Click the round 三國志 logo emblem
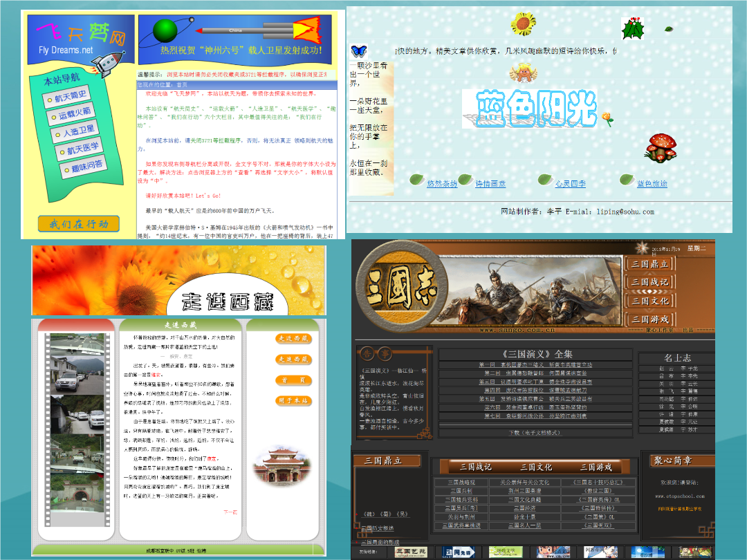Viewport: 747px width, 560px height. pyautogui.click(x=401, y=287)
